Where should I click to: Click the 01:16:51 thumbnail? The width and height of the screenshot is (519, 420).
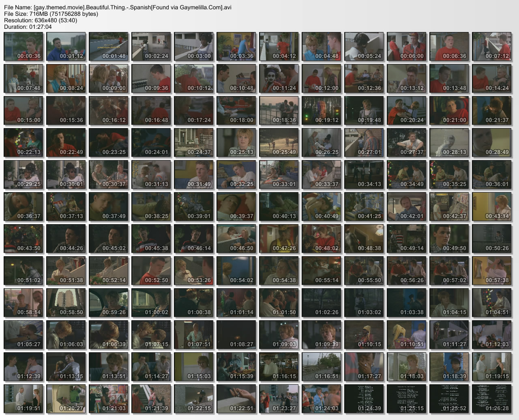click(322, 367)
